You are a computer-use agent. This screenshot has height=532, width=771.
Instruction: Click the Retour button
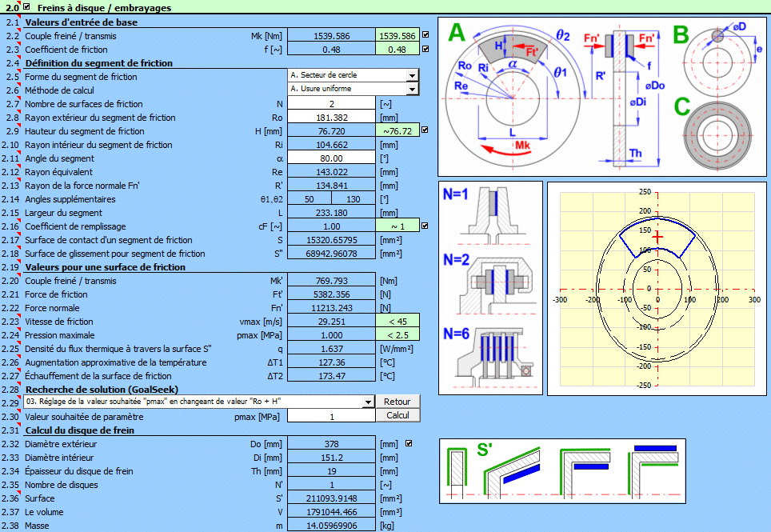[397, 402]
